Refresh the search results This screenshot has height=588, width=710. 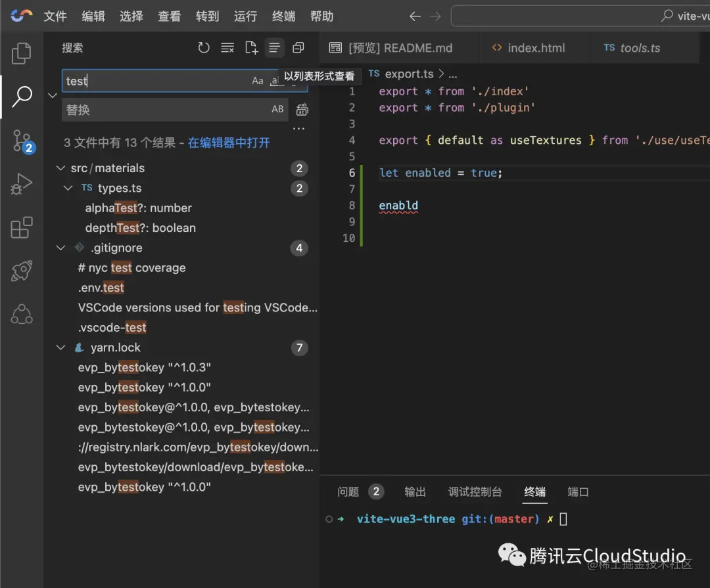click(x=204, y=47)
